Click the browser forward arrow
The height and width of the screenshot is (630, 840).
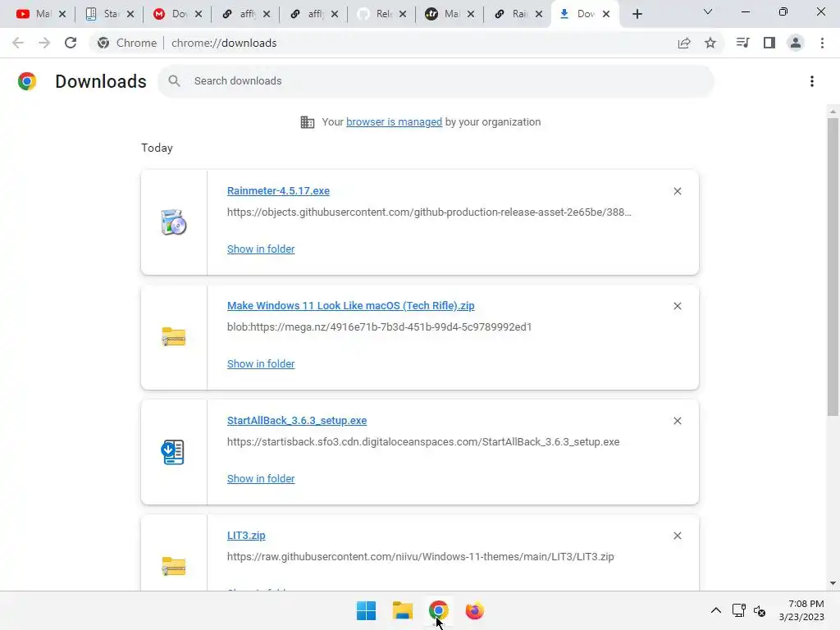pos(44,43)
